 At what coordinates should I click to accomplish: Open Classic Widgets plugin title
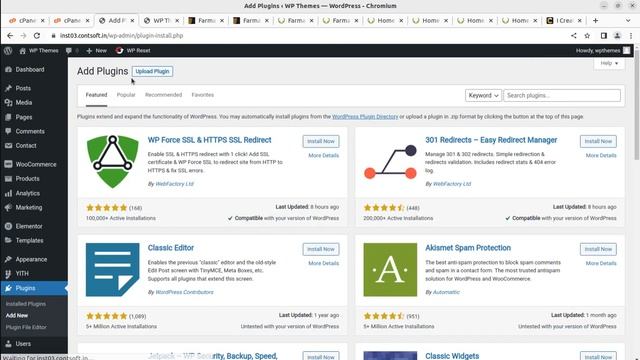click(452, 356)
